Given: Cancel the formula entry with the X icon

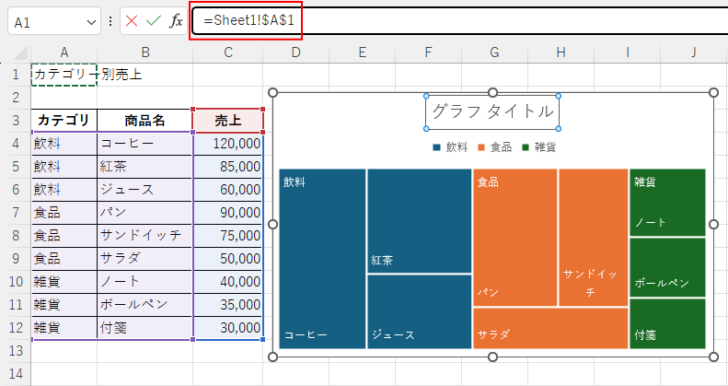Looking at the screenshot, I should [131, 21].
